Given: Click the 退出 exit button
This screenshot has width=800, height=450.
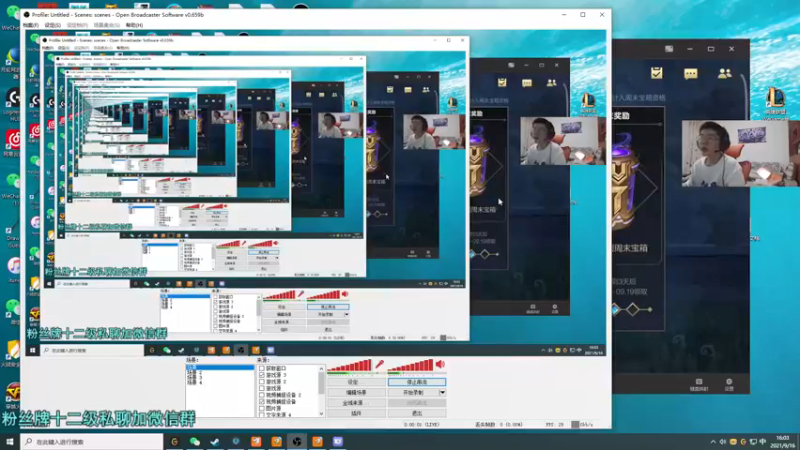Looking at the screenshot, I should (x=417, y=413).
